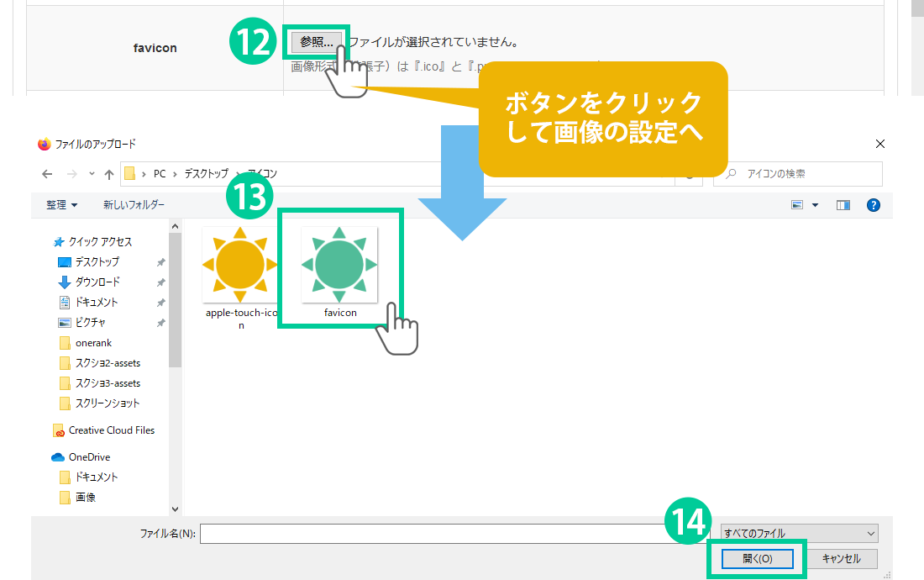Select the green favicon file thumbnail
924x580 pixels.
339,265
